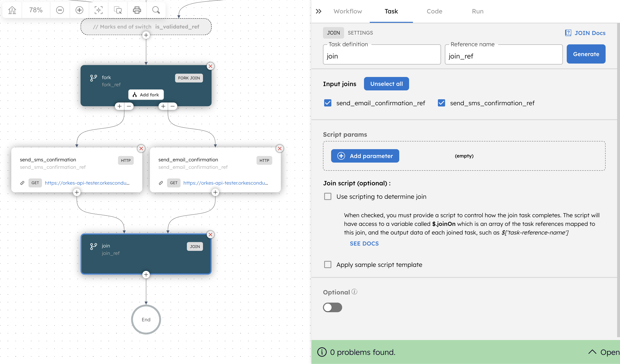This screenshot has height=364, width=620.
Task: Delete the join task with red X
Action: click(x=210, y=235)
